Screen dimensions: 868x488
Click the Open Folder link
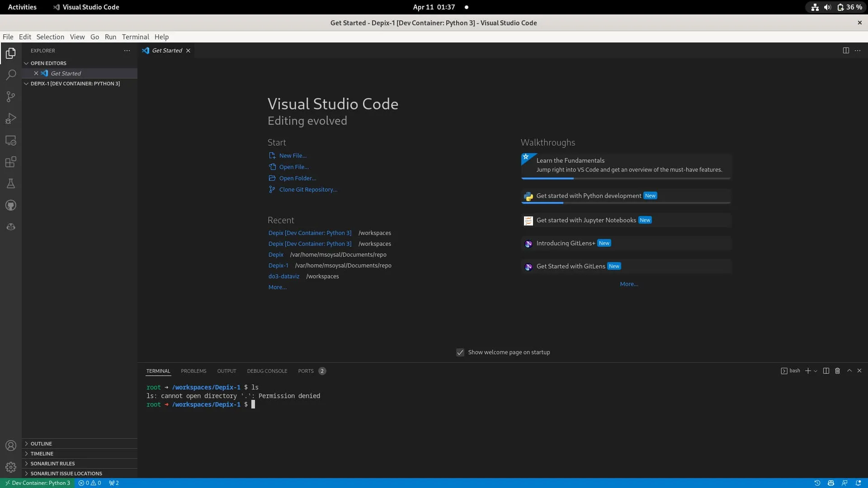click(x=297, y=178)
